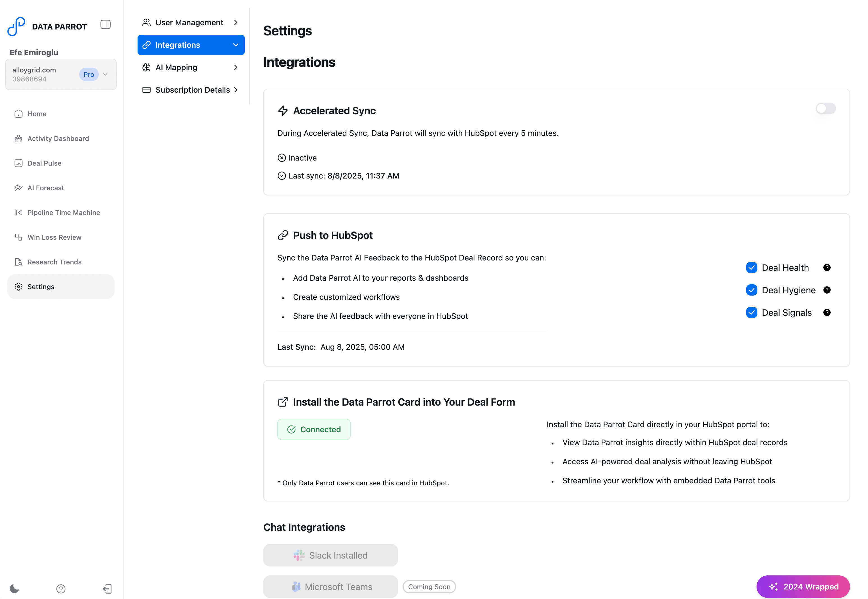
Task: Click the Settings gear icon
Action: tap(19, 287)
